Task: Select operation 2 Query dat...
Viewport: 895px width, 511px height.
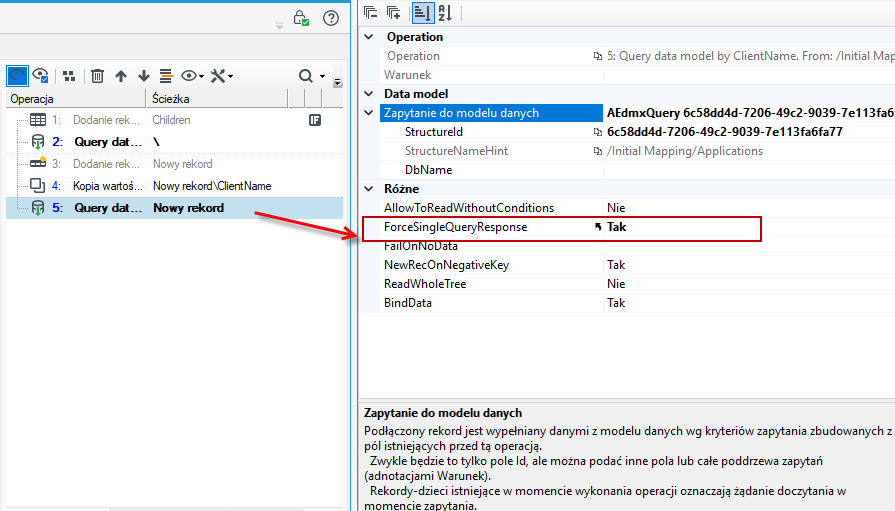Action: [174, 142]
